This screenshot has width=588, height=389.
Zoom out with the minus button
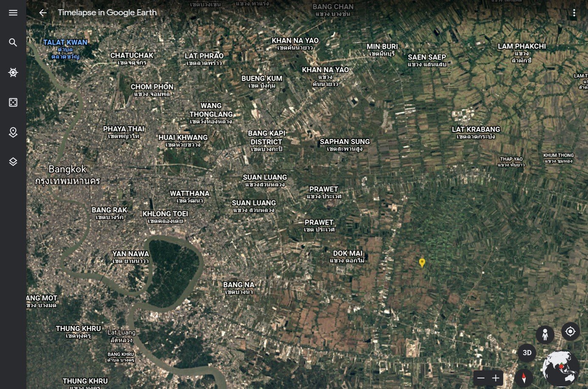tap(481, 378)
